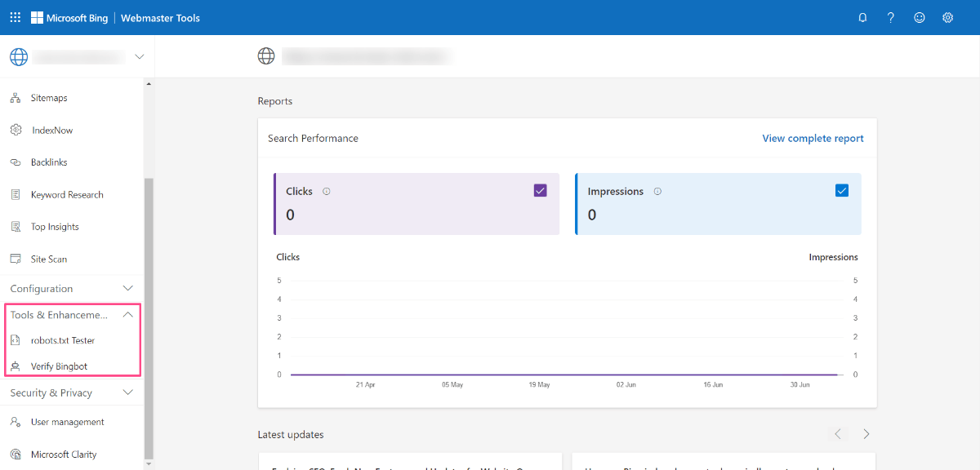Screen dimensions: 980x470
Task: Expand the Security & Privacy section
Action: 72,392
